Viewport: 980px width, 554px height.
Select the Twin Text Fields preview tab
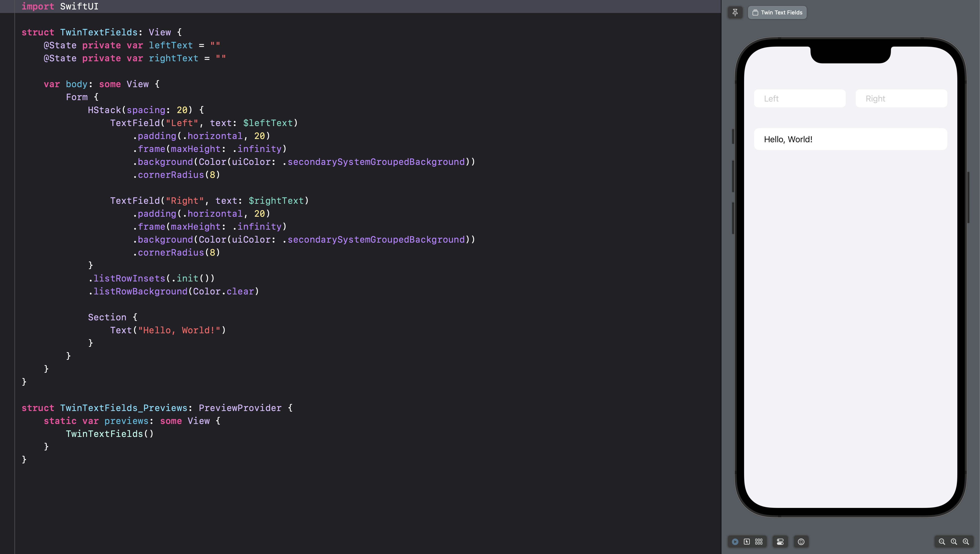[777, 12]
